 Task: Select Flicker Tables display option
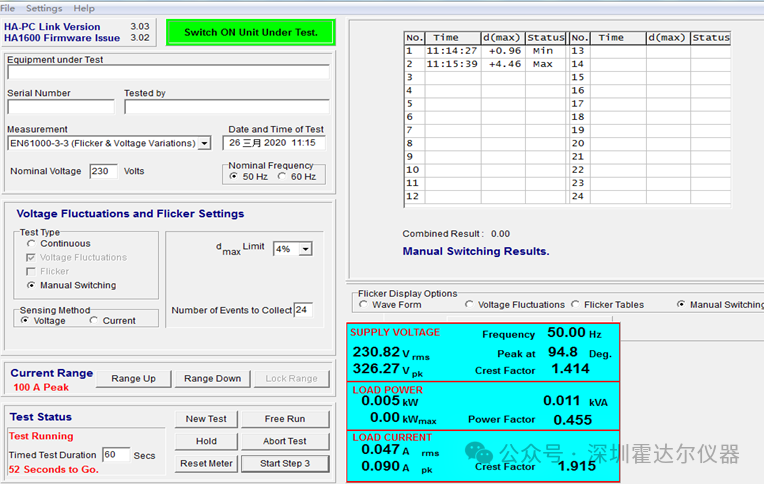pos(575,305)
